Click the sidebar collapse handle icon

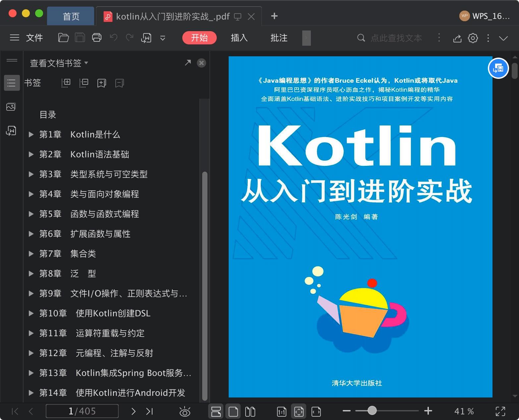pyautogui.click(x=12, y=60)
